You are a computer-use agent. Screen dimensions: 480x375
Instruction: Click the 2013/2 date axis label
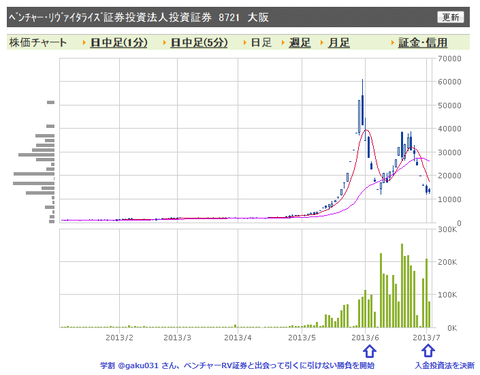(x=119, y=338)
